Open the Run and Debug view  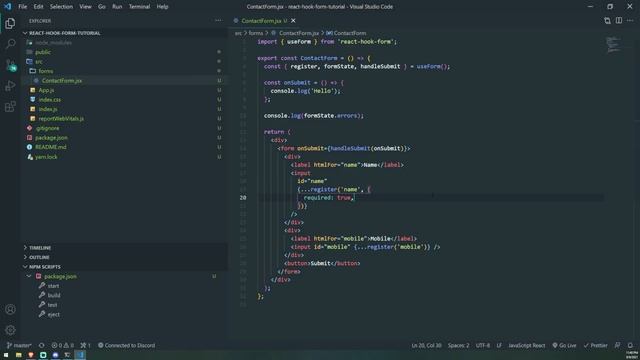coord(10,86)
